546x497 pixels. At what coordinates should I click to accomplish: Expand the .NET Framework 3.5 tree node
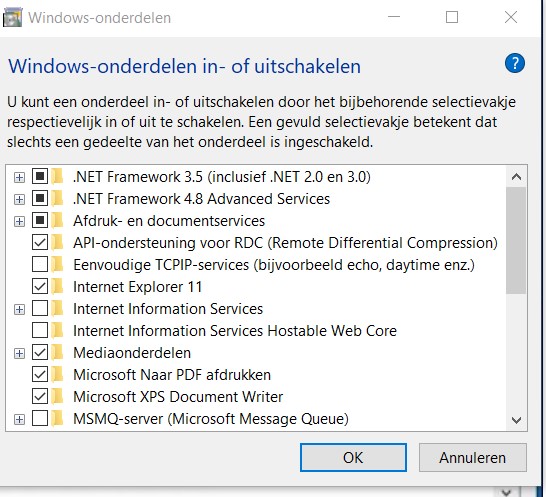[x=20, y=177]
